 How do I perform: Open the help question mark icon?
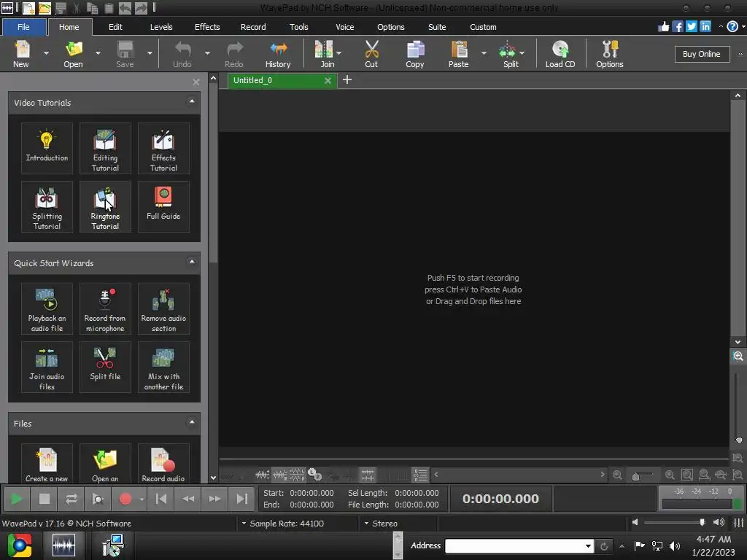pos(732,27)
